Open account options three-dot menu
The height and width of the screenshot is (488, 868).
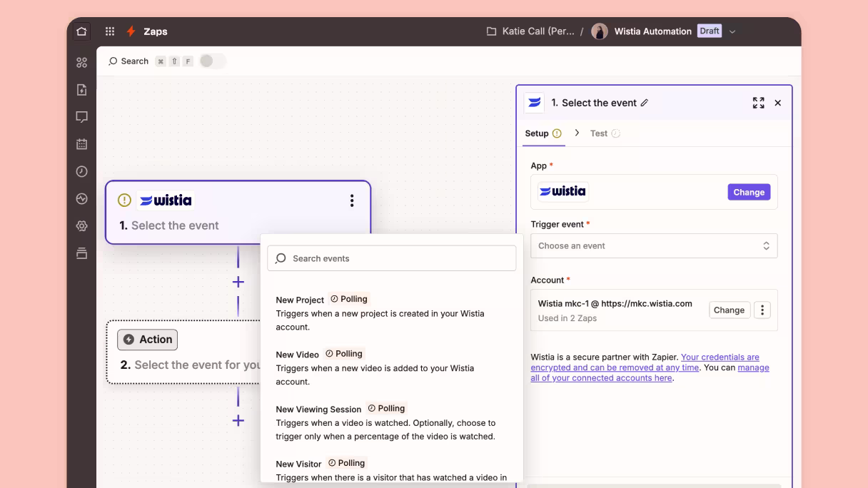point(762,310)
